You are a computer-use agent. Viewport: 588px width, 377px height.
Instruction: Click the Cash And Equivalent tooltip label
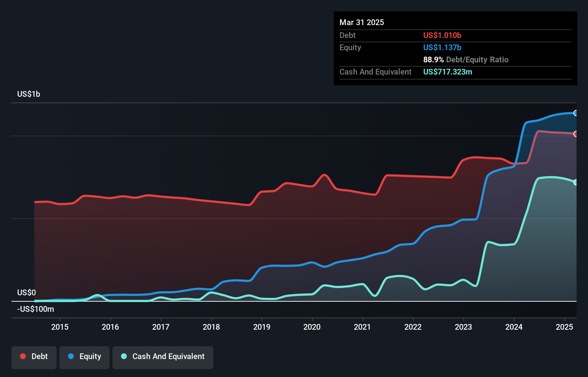pos(375,72)
